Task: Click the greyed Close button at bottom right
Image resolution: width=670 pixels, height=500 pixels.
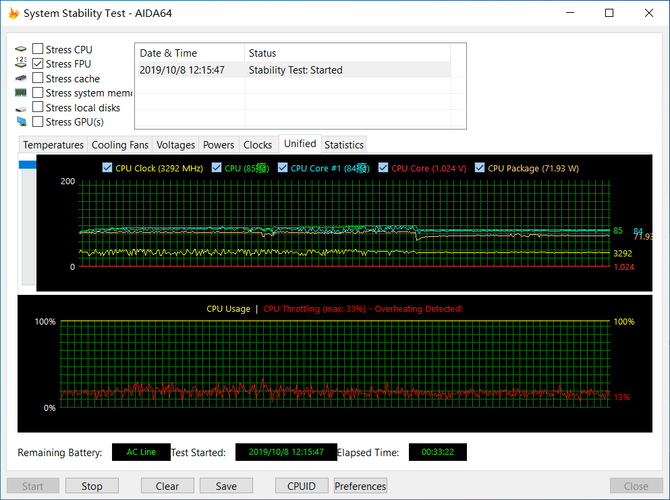Action: [x=636, y=486]
